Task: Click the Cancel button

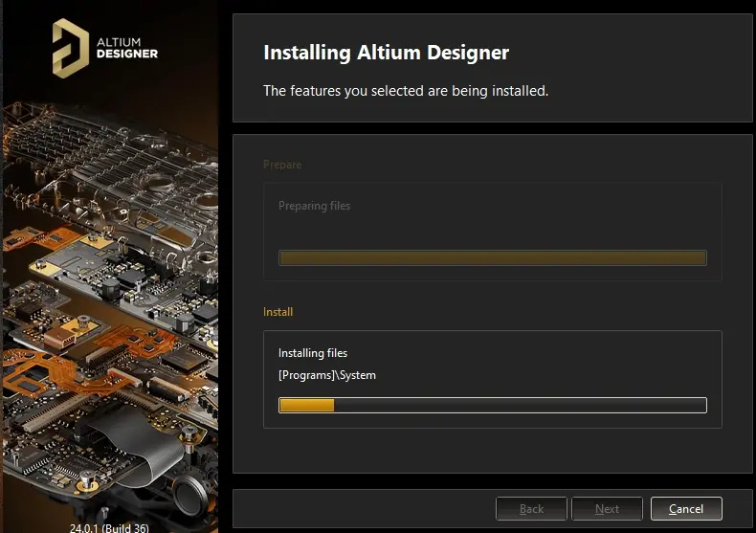Action: 686,508
